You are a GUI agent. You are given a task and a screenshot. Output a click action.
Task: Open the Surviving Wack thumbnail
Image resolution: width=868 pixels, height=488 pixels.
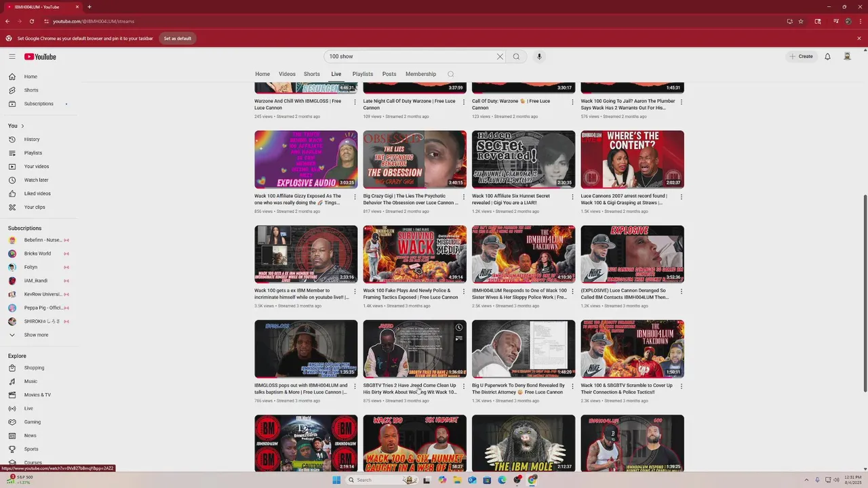tap(414, 254)
